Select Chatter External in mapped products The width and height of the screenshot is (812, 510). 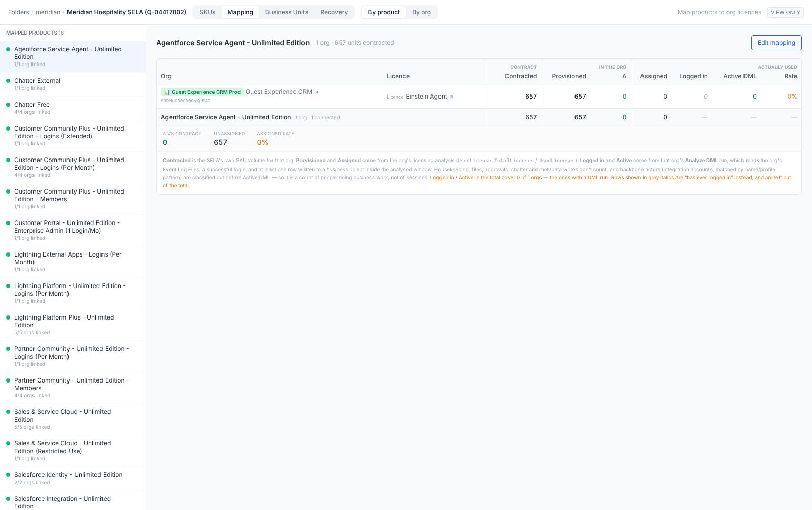tap(73, 84)
